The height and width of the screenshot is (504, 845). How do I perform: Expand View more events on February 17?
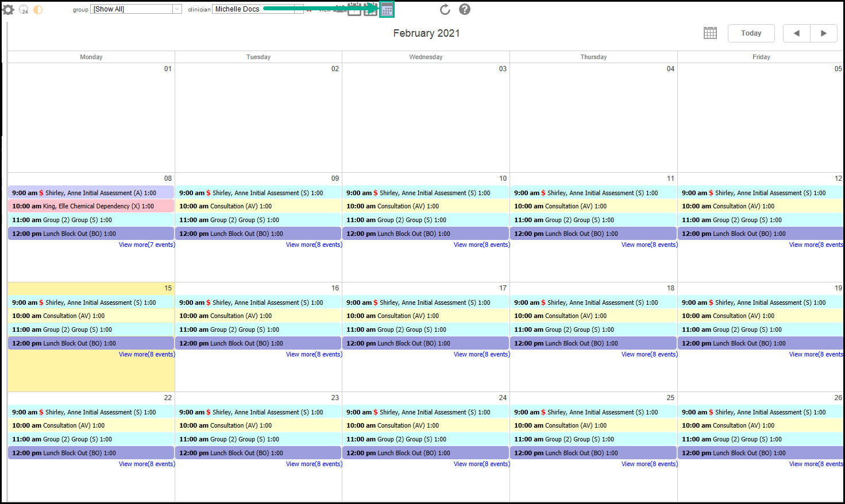coord(481,354)
